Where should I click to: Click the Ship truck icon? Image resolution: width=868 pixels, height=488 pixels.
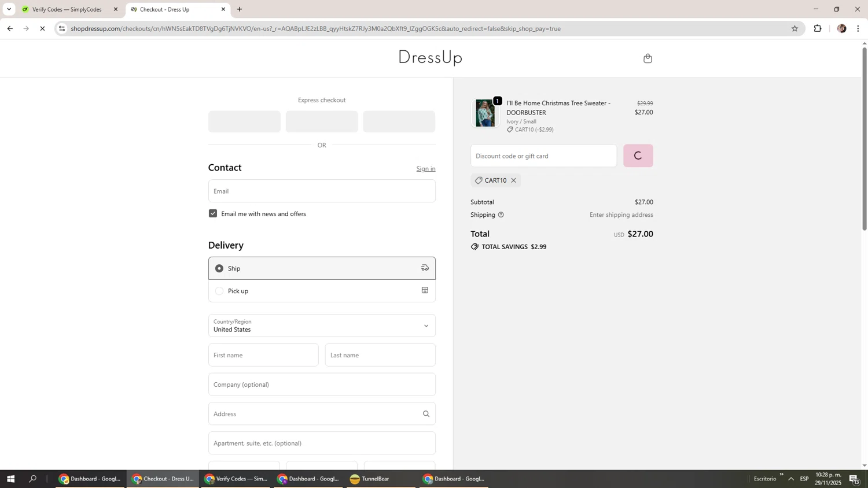(425, 268)
